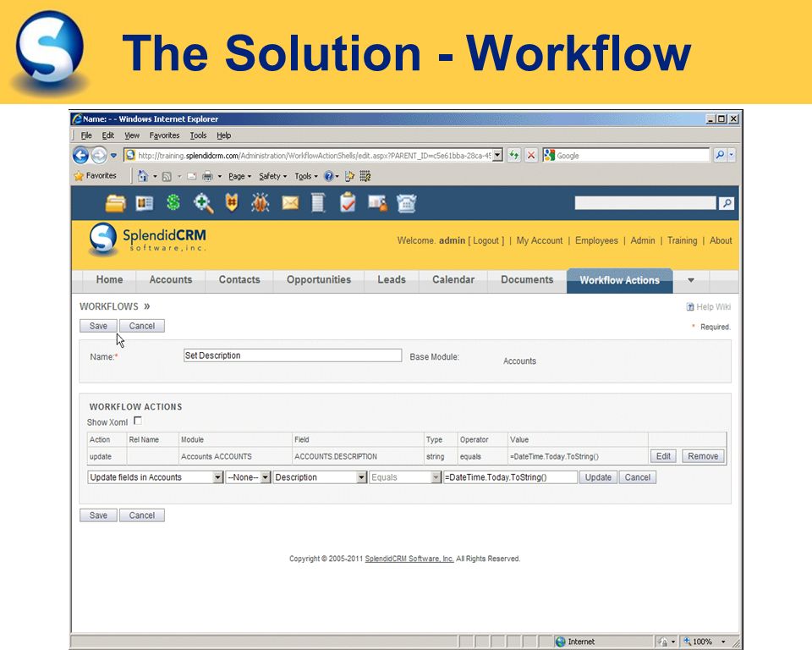Open the Equals operator dropdown
Screen dimensions: 812x650
point(436,477)
